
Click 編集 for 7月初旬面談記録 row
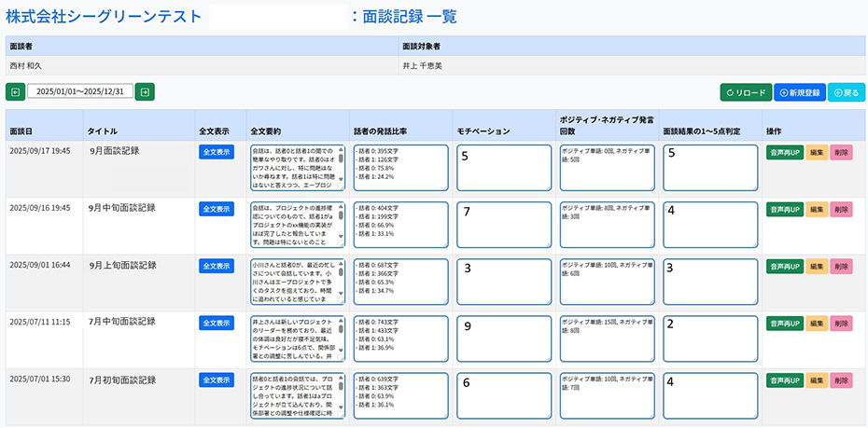tap(816, 380)
